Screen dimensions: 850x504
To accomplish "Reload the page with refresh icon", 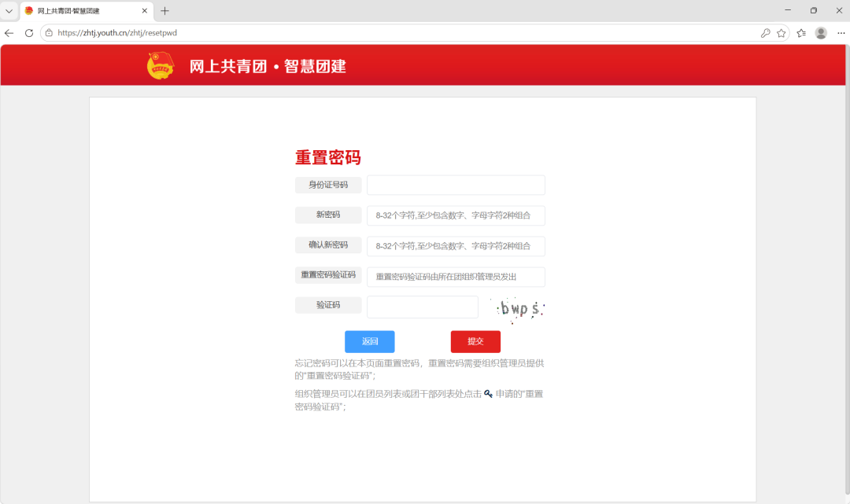I will [29, 33].
